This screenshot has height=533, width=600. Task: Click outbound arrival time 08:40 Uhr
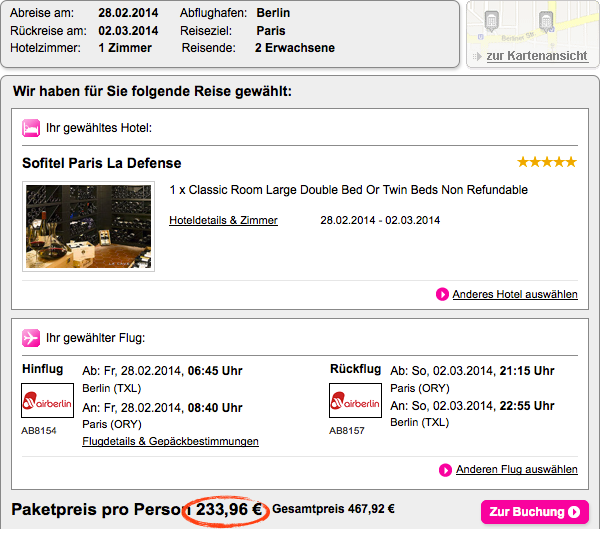click(215, 408)
